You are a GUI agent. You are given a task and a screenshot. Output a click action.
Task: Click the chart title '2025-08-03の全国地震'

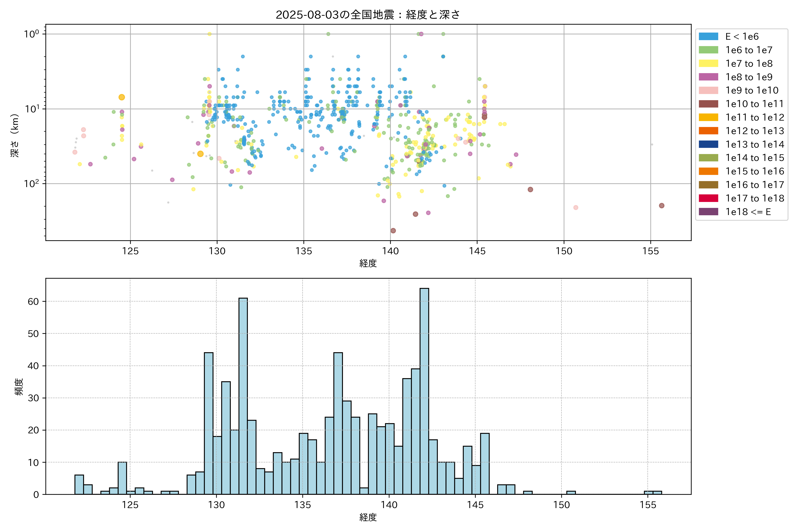[368, 15]
